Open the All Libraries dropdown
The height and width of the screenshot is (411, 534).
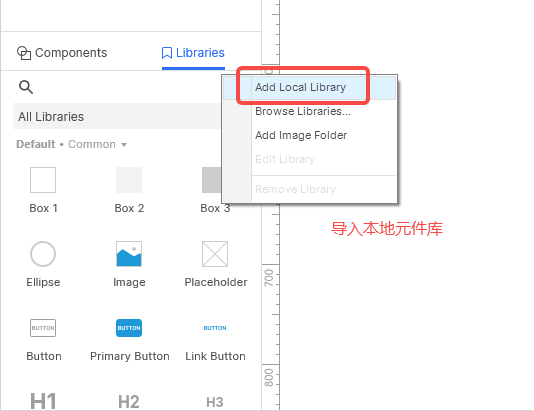[x=117, y=116]
